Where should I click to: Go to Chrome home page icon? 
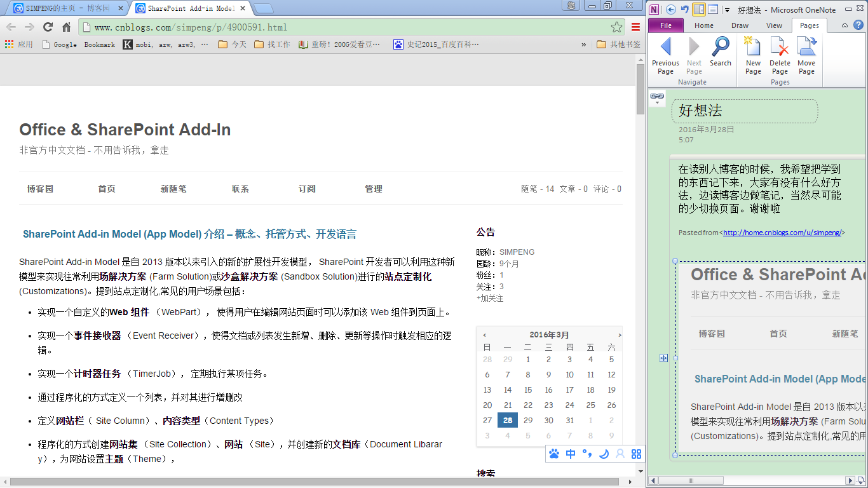coord(66,27)
